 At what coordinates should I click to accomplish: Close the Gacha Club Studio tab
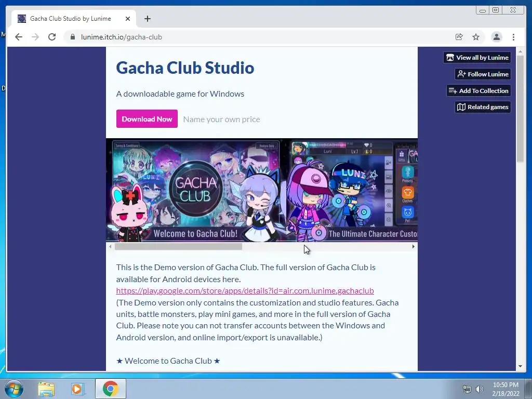[128, 19]
